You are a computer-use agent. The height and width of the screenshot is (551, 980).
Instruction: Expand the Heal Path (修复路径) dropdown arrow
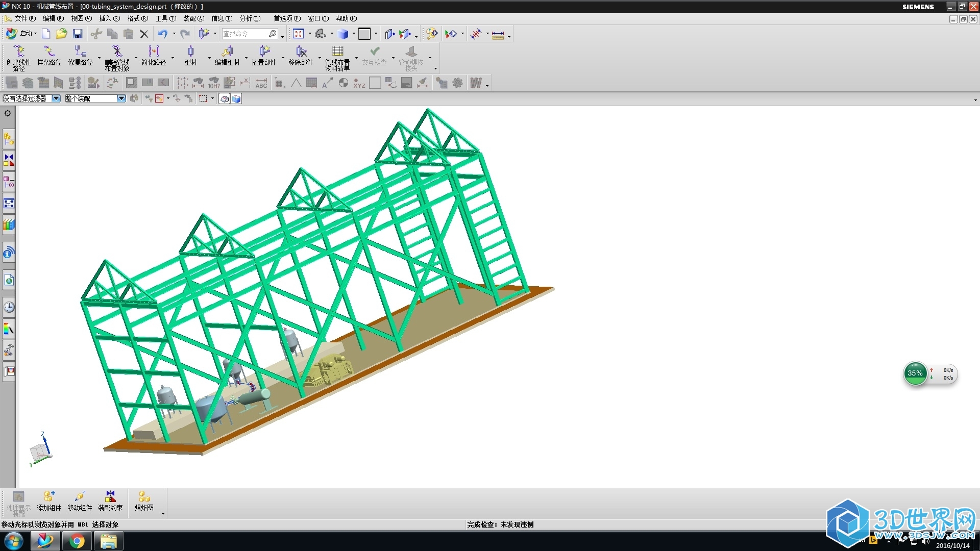point(99,57)
